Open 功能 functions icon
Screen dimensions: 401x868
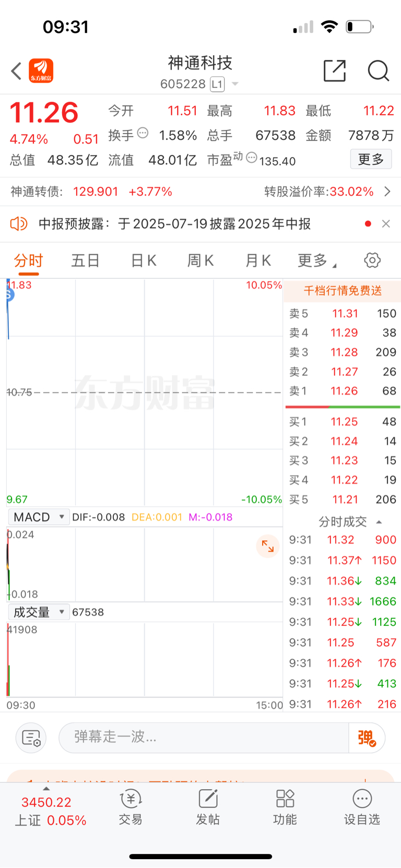pos(285,807)
